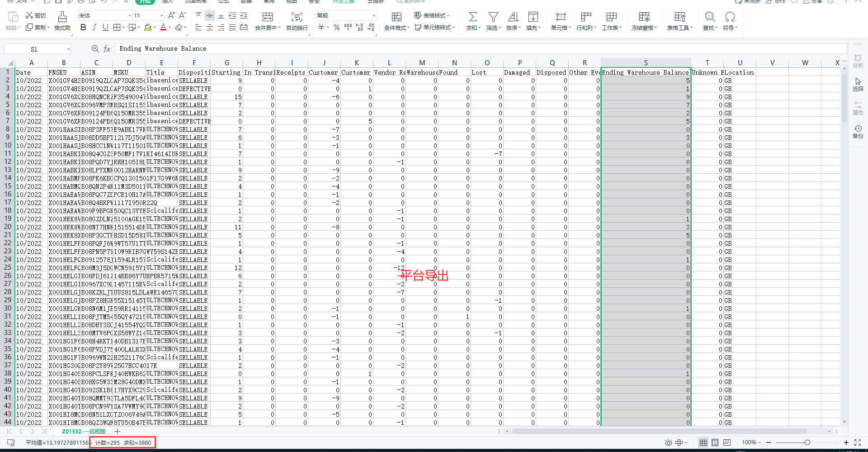The width and height of the screenshot is (868, 452).
Task: Open the Start (开始) ribbon tab
Action: click(x=145, y=2)
